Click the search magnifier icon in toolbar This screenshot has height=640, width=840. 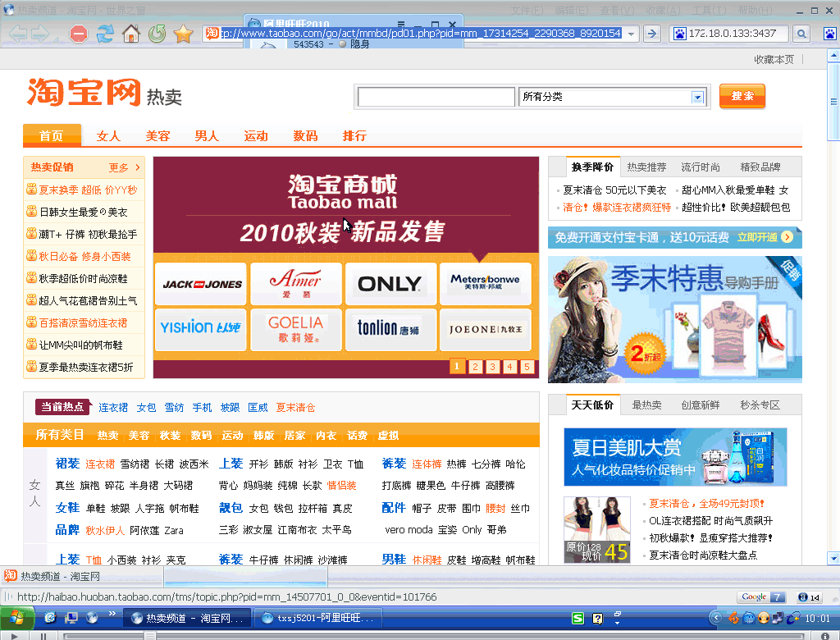click(801, 34)
